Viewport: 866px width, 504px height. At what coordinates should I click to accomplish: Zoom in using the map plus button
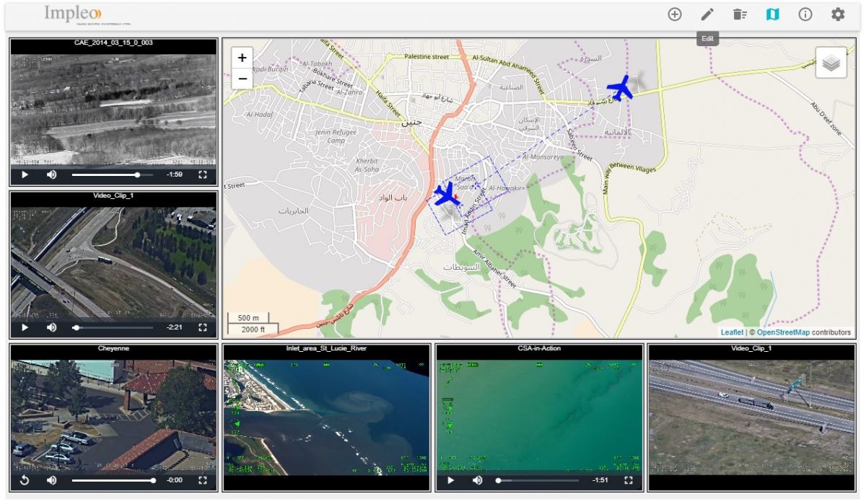[x=240, y=56]
